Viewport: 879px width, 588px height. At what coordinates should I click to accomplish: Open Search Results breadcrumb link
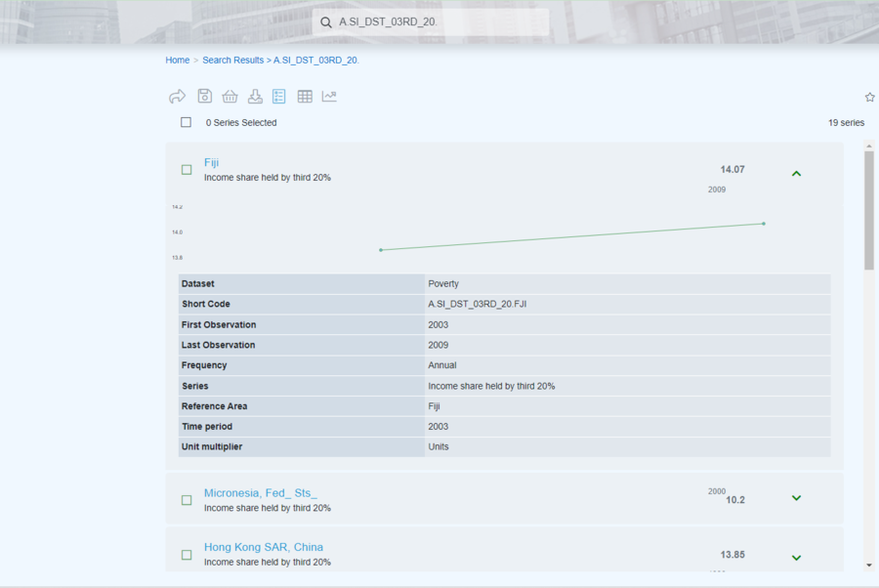[232, 60]
